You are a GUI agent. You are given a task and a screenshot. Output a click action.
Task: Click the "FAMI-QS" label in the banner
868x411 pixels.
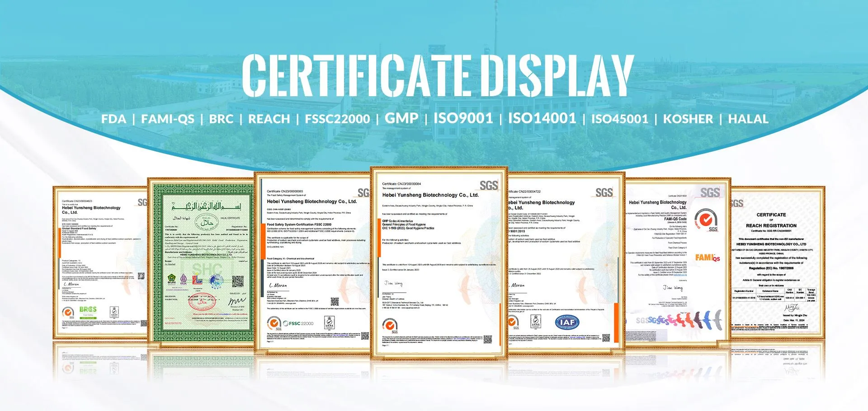pyautogui.click(x=168, y=119)
